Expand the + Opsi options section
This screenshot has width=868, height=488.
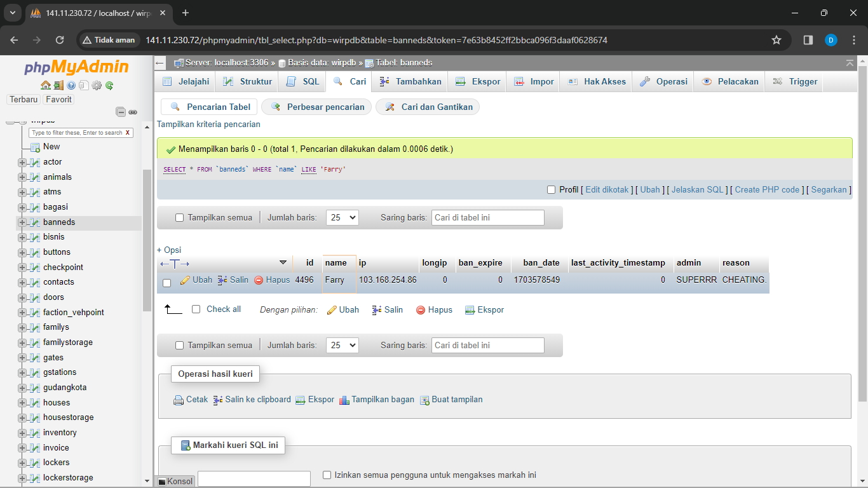tap(169, 250)
